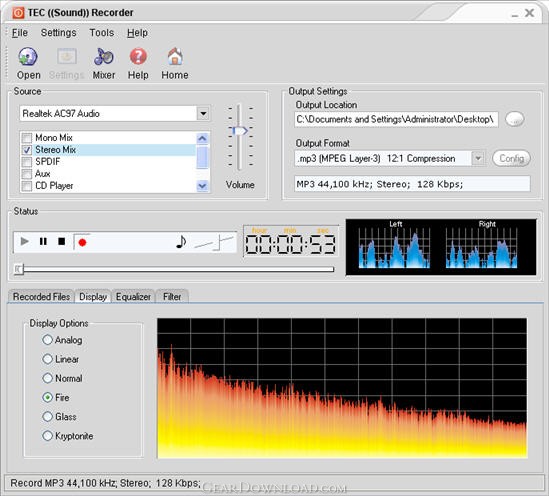This screenshot has width=549, height=496.
Task: Click the up arrow in the source list scrollbar
Action: tap(202, 138)
